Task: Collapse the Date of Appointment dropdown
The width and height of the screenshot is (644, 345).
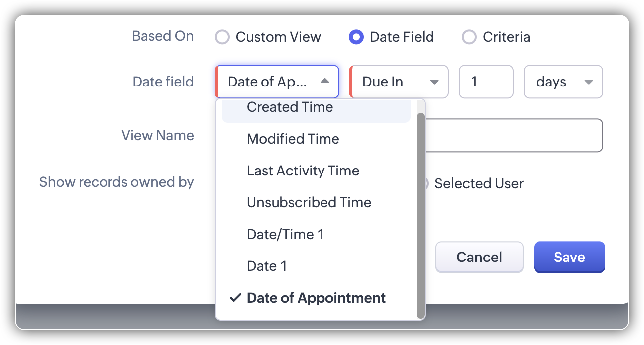Action: tap(277, 82)
